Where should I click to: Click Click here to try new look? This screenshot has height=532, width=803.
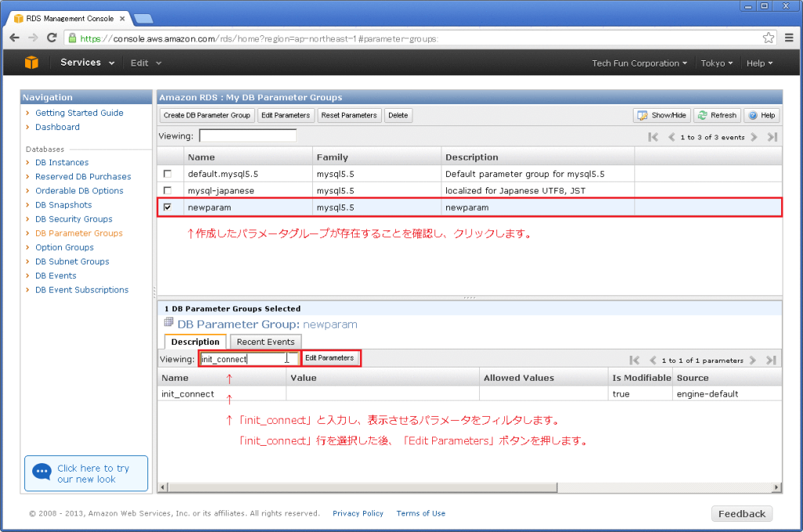86,473
